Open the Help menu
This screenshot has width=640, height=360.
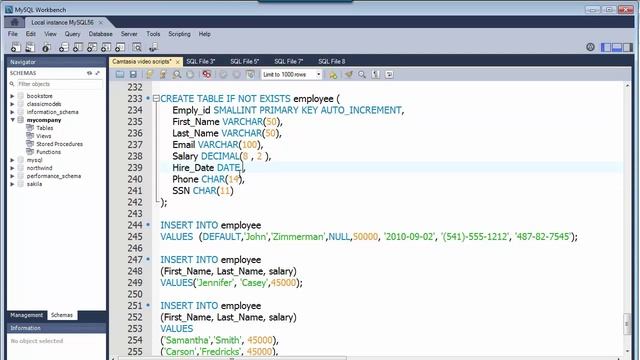click(x=204, y=34)
